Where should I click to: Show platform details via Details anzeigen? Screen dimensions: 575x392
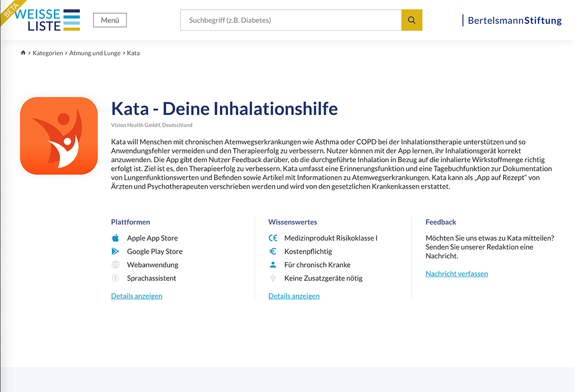pyautogui.click(x=137, y=296)
